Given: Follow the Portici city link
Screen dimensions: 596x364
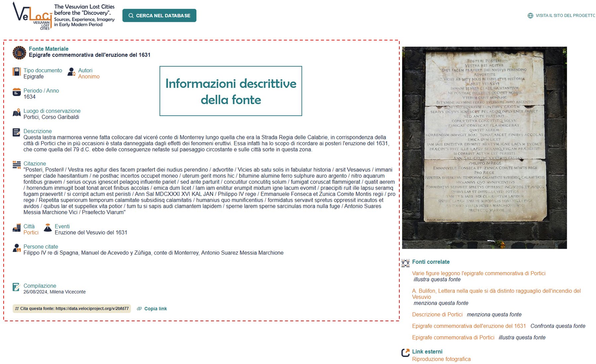Looking at the screenshot, I should point(31,233).
